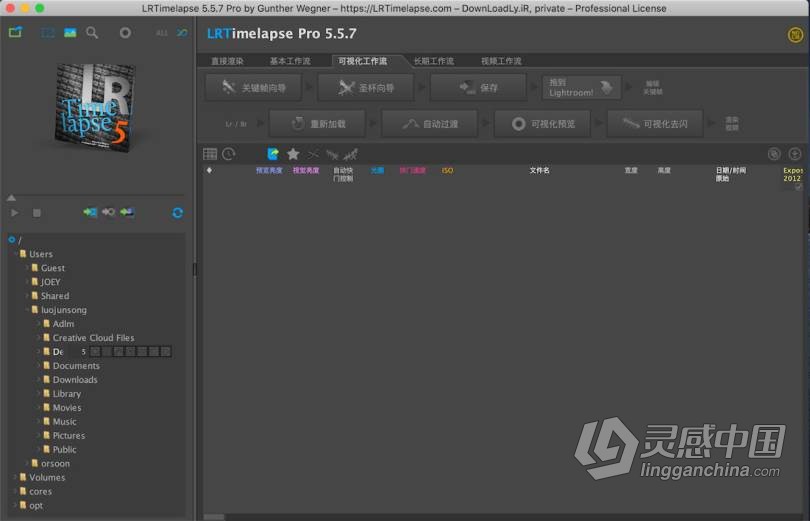Click the middle gray arrow circle icon
The width and height of the screenshot is (810, 521).
108,212
